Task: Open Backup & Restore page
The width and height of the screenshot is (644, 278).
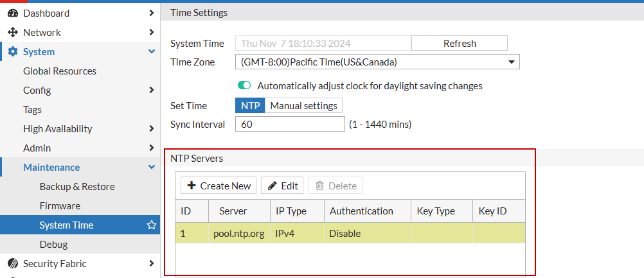Action: (77, 186)
